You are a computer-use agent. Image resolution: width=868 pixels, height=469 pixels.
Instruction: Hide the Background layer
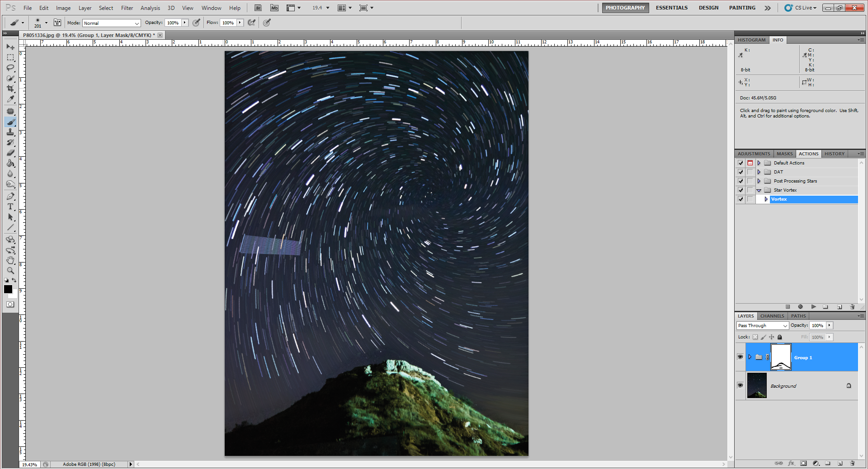(x=740, y=385)
